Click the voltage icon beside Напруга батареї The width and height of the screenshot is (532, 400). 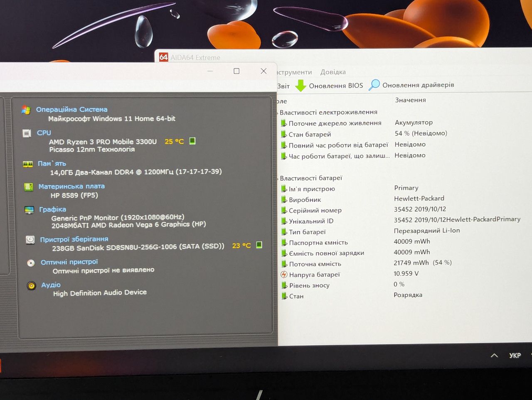point(284,275)
